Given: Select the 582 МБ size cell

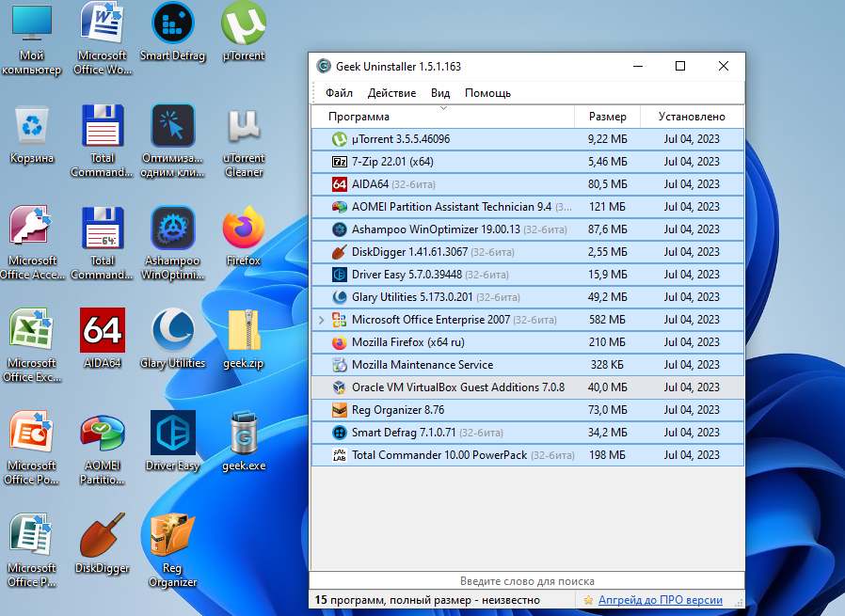Looking at the screenshot, I should tap(607, 320).
